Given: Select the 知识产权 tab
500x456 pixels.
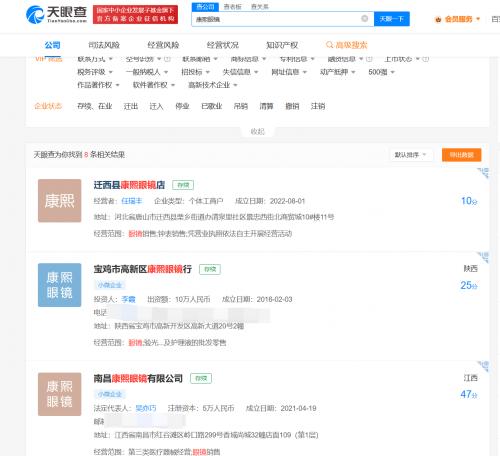Looking at the screenshot, I should (282, 45).
